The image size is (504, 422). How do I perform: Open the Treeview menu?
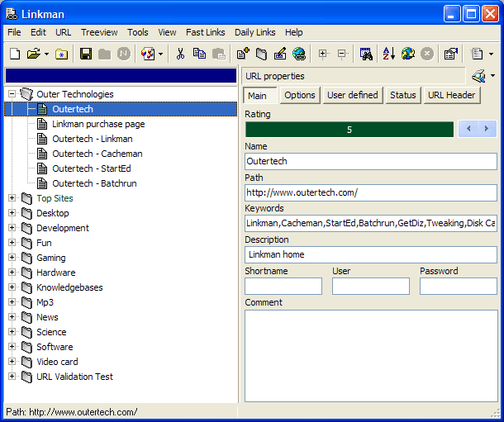(99, 32)
